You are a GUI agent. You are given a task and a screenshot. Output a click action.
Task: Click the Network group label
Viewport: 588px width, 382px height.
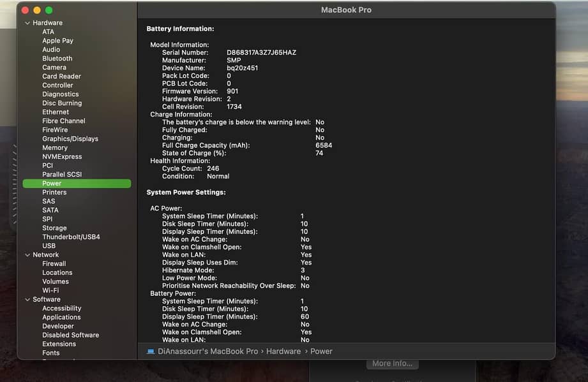click(46, 255)
